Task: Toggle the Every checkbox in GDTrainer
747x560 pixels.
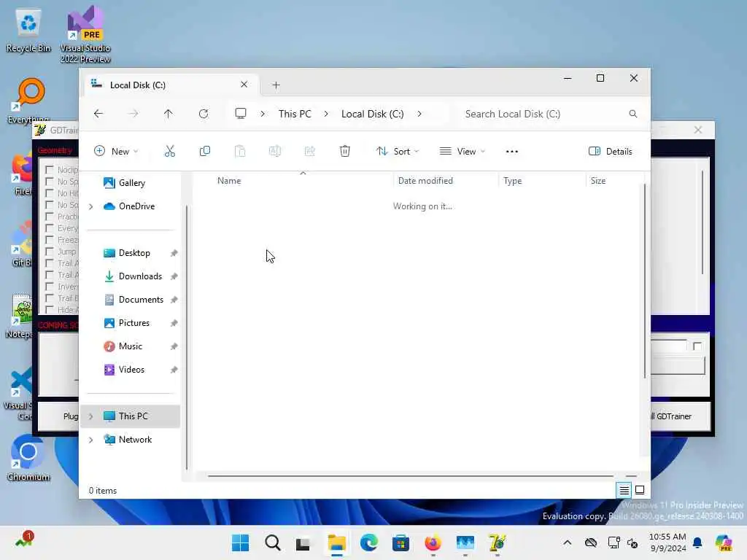Action: point(49,228)
